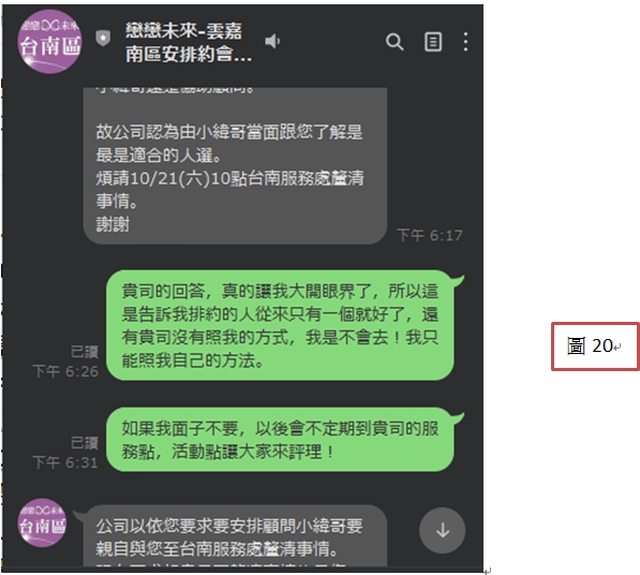640x575 pixels.
Task: Click the shield badge next to chat name
Action: pos(103,39)
